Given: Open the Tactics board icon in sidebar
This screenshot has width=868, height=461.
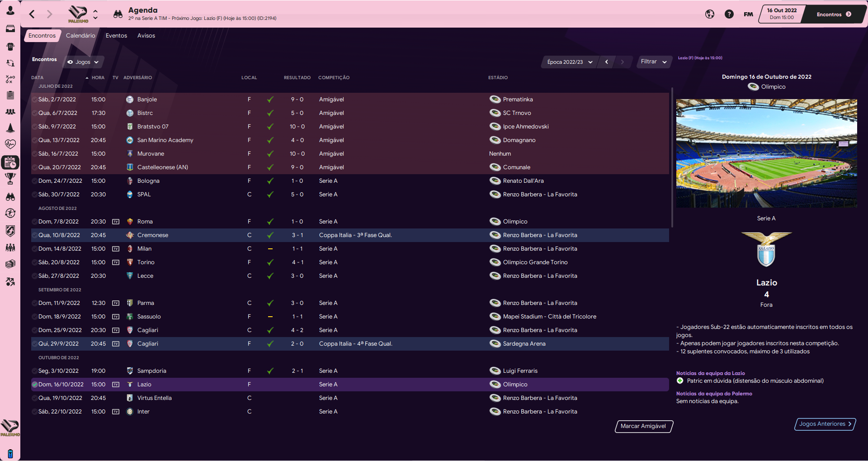Looking at the screenshot, I should (10, 79).
